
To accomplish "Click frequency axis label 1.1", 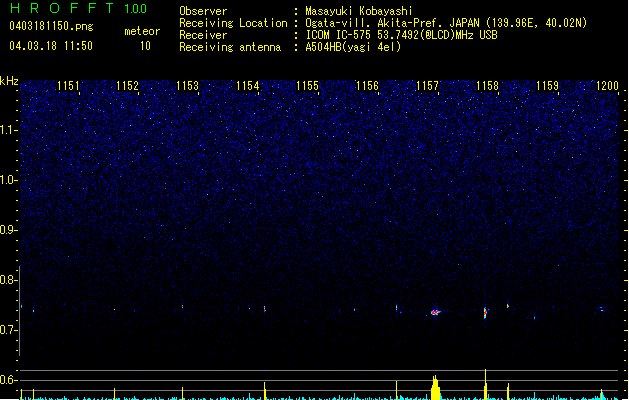I will (9, 130).
